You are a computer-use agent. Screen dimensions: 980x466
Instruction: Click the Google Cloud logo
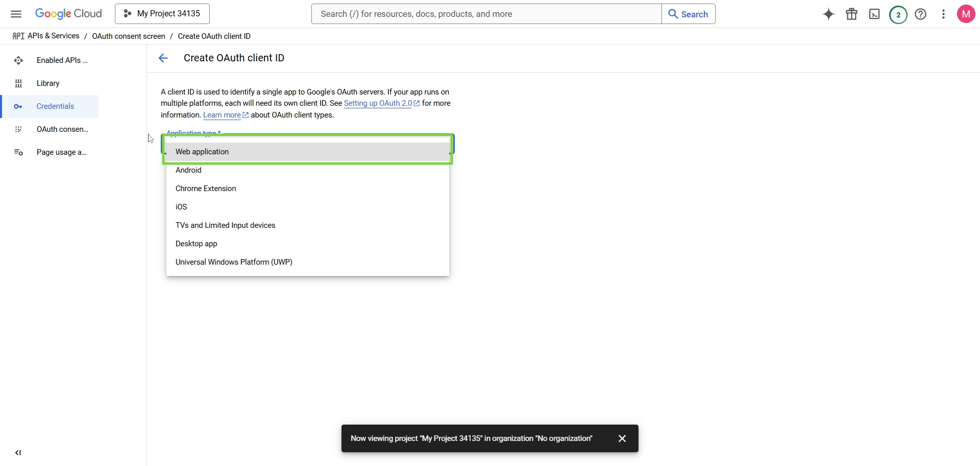pos(68,14)
